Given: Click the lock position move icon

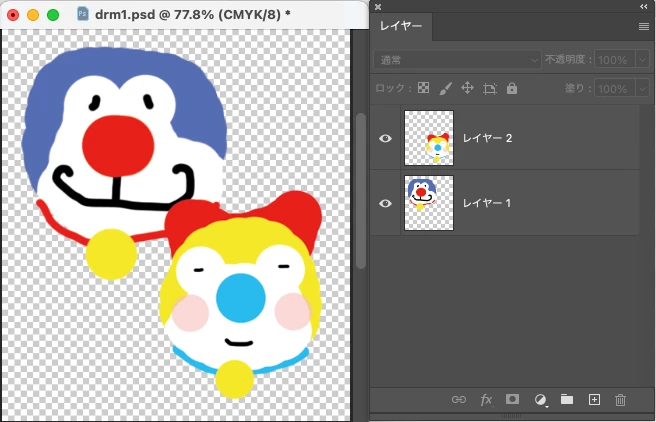Looking at the screenshot, I should (467, 88).
